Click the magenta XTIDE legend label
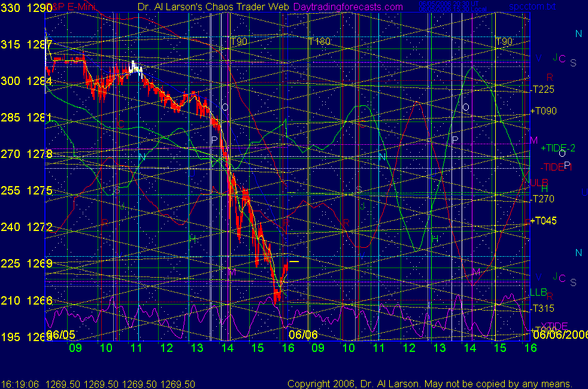The width and height of the screenshot is (588, 389). click(x=554, y=326)
